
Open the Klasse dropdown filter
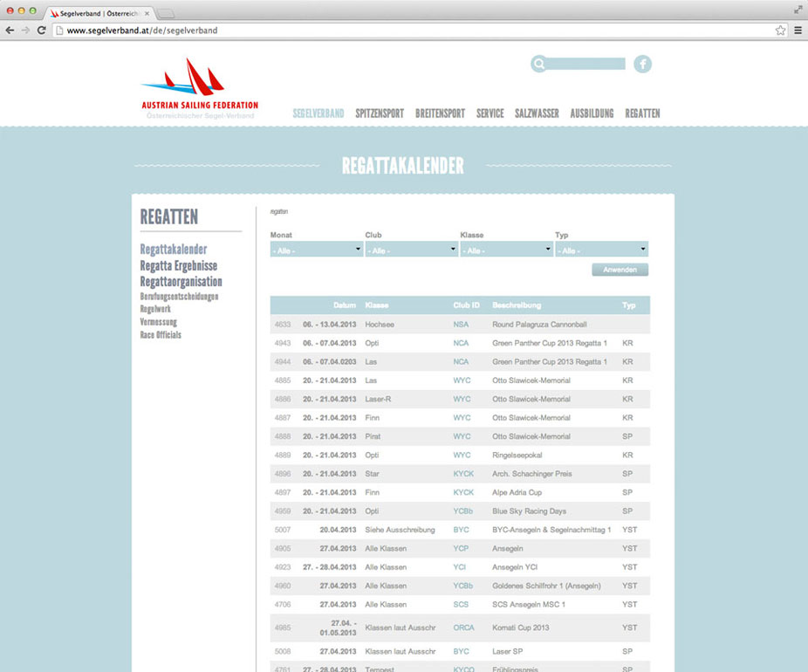click(x=506, y=250)
